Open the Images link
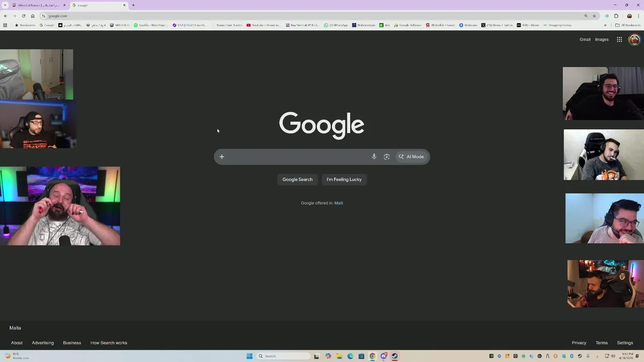Image resolution: width=644 pixels, height=362 pixels. [602, 39]
